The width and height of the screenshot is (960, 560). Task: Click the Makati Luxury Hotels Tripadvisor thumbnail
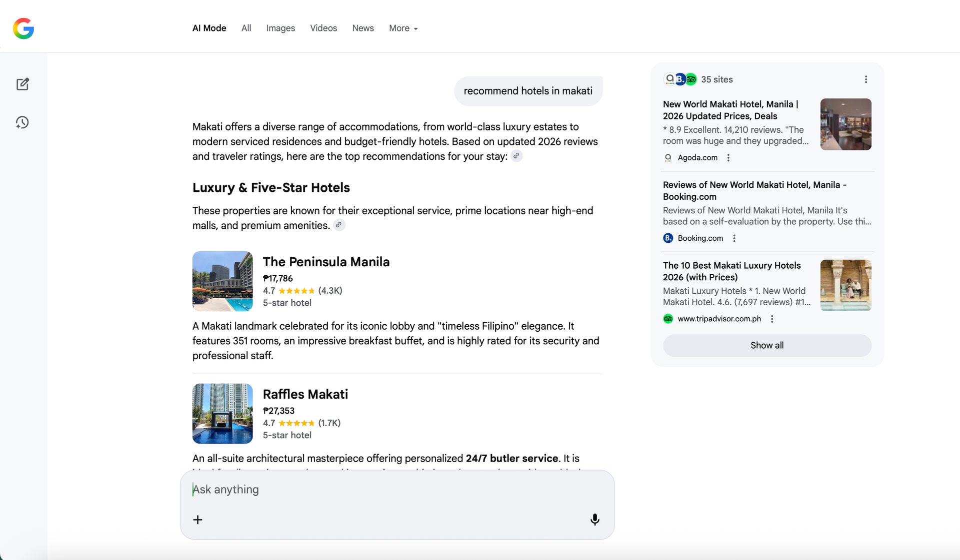tap(845, 285)
